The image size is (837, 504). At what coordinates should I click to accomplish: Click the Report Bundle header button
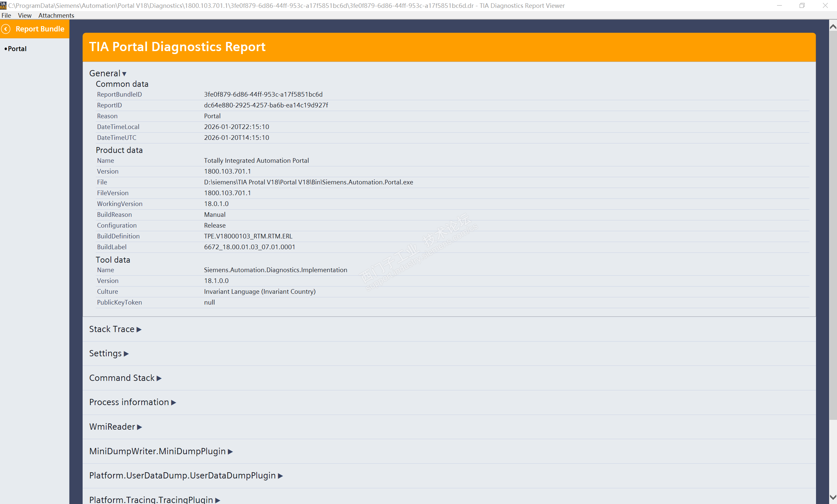pyautogui.click(x=40, y=29)
